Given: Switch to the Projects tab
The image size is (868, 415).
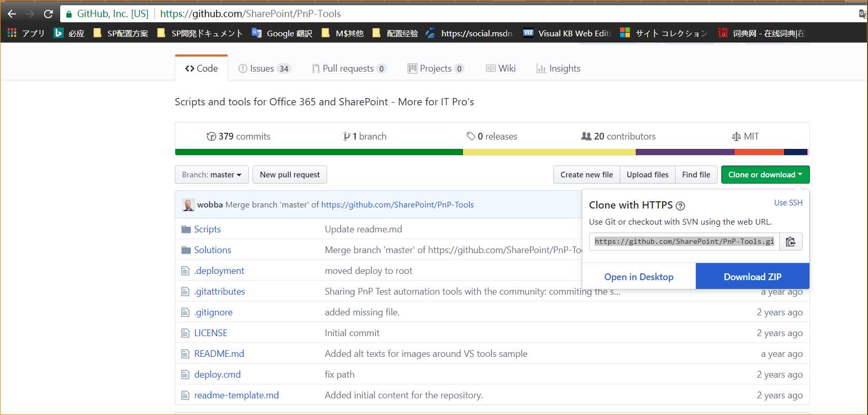Looking at the screenshot, I should pos(436,68).
